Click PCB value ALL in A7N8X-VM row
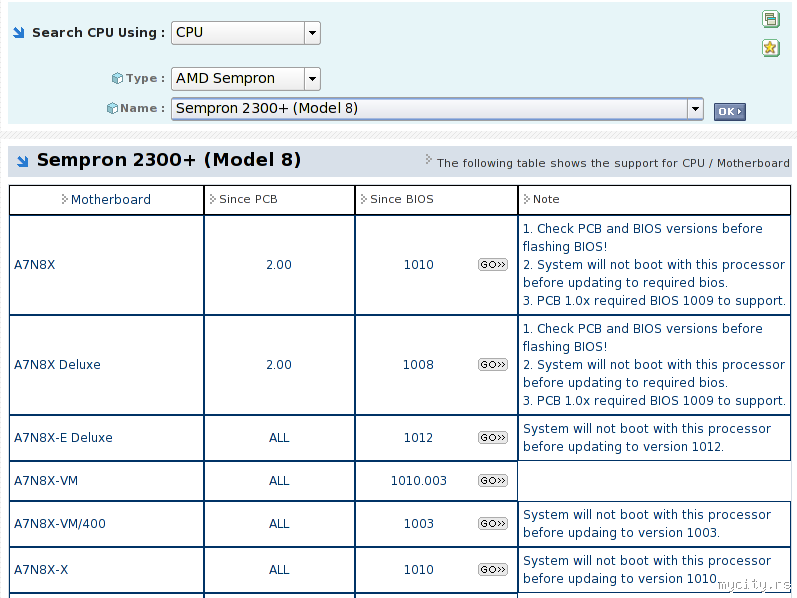 point(279,481)
